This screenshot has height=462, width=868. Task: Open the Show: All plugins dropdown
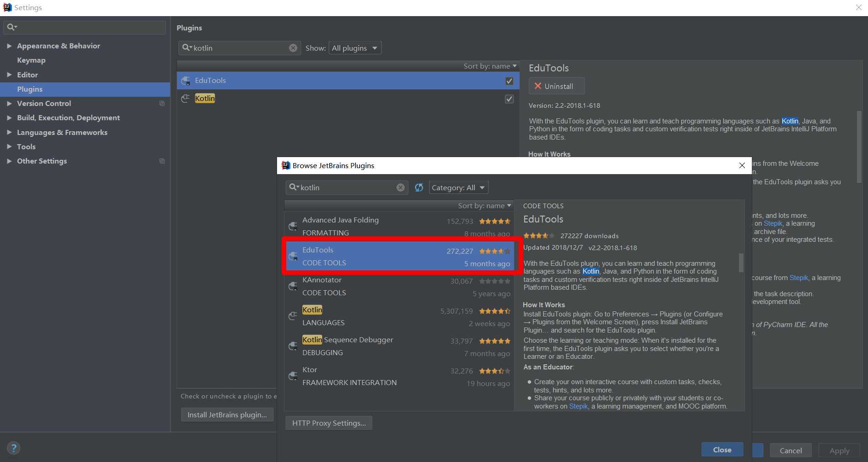coord(355,48)
